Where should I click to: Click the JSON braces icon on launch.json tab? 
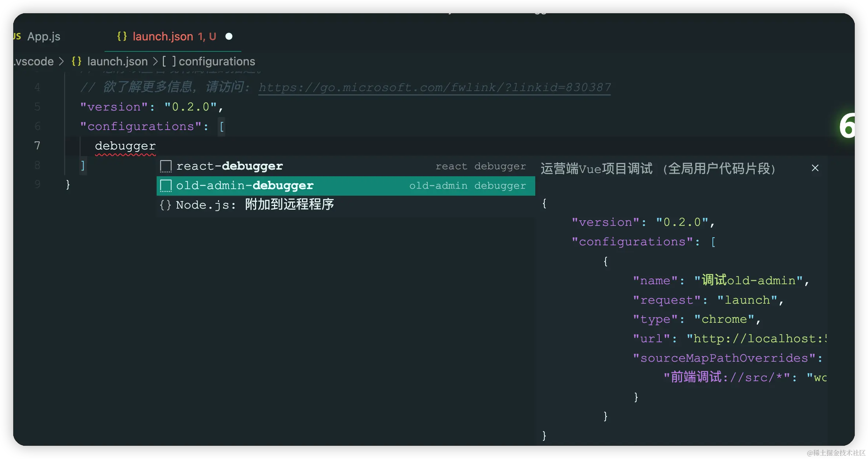tap(122, 36)
